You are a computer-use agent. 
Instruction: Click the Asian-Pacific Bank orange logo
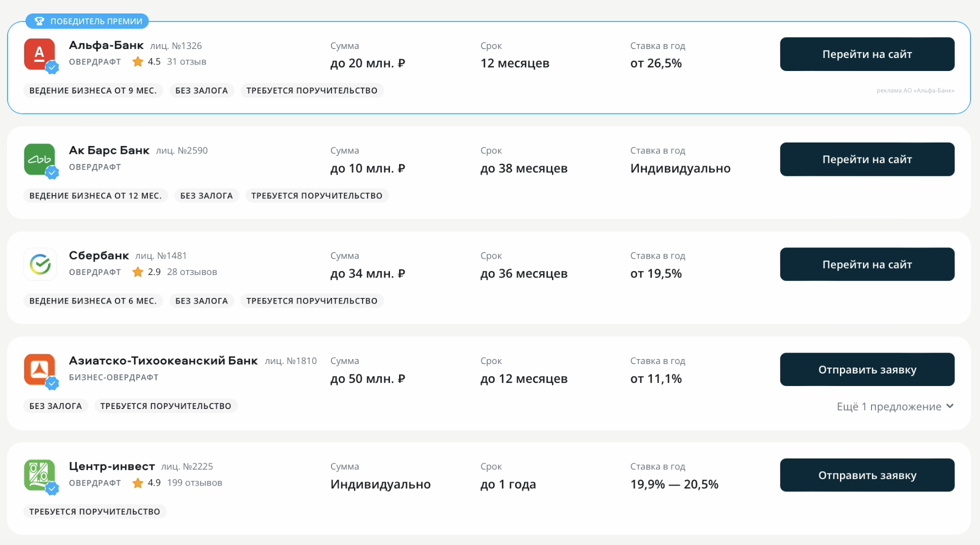39,369
